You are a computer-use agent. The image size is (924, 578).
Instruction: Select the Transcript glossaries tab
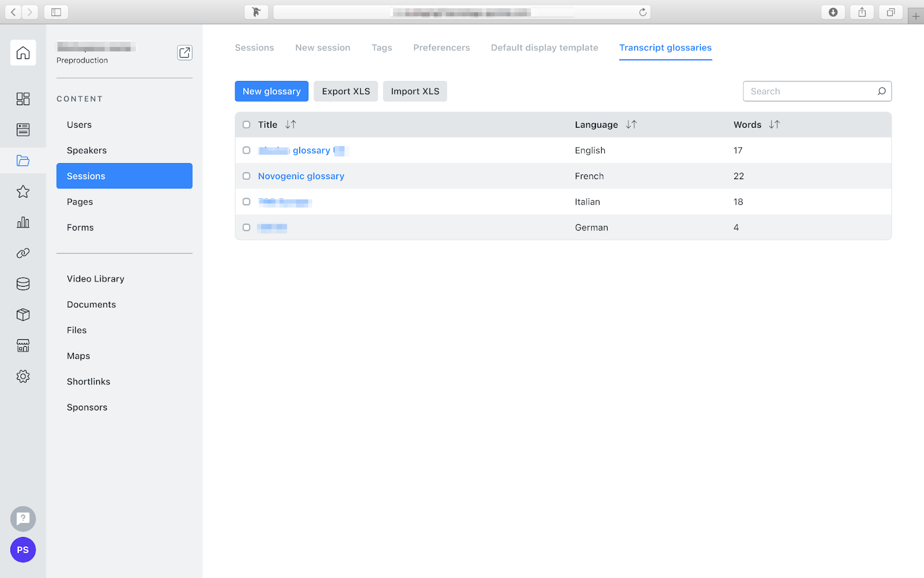(665, 47)
